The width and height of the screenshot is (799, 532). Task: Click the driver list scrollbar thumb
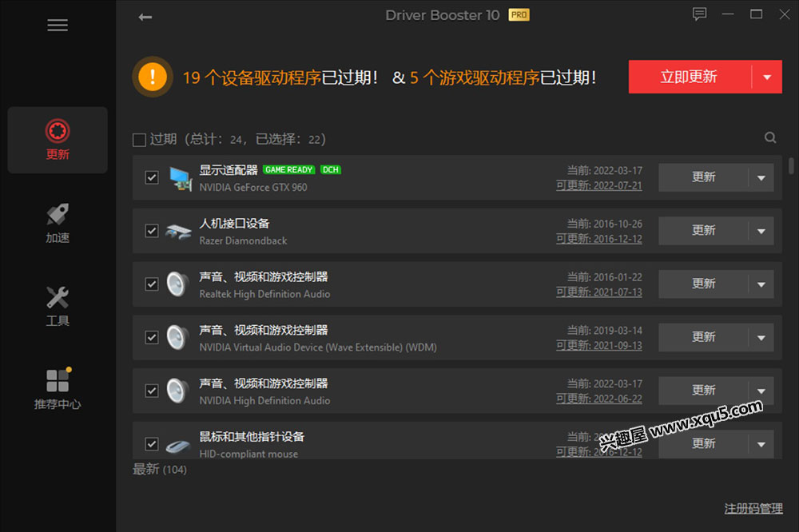(791, 166)
